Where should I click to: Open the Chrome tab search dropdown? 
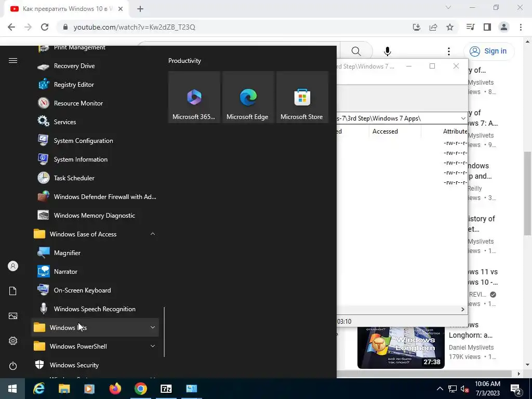point(448,7)
